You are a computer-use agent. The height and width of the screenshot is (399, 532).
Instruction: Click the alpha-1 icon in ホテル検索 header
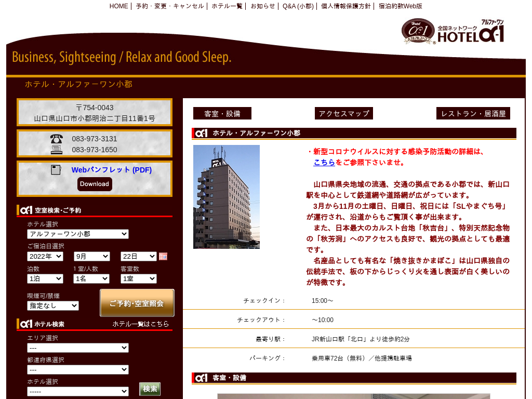(26, 324)
